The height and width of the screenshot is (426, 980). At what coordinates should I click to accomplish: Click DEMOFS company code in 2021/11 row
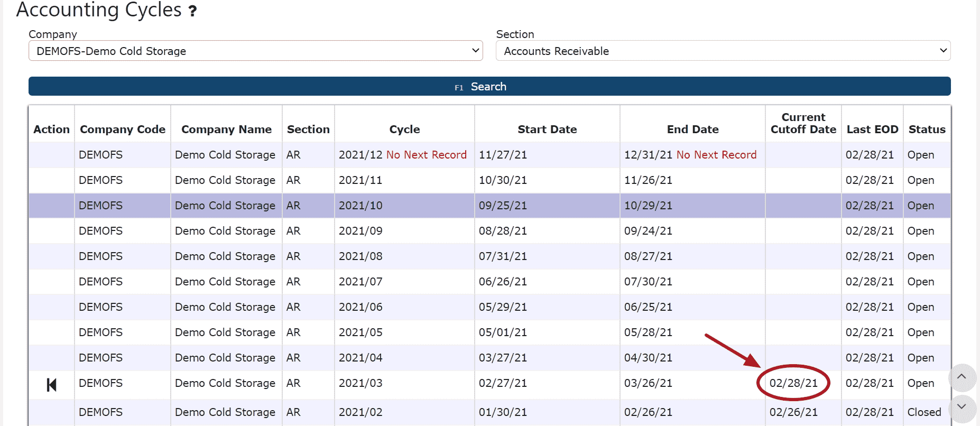(x=100, y=180)
